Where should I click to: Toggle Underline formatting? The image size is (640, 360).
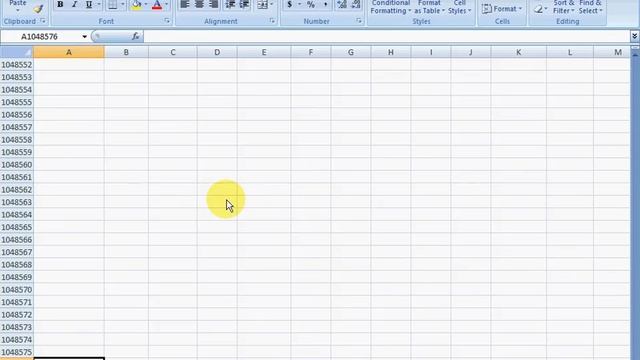click(89, 4)
